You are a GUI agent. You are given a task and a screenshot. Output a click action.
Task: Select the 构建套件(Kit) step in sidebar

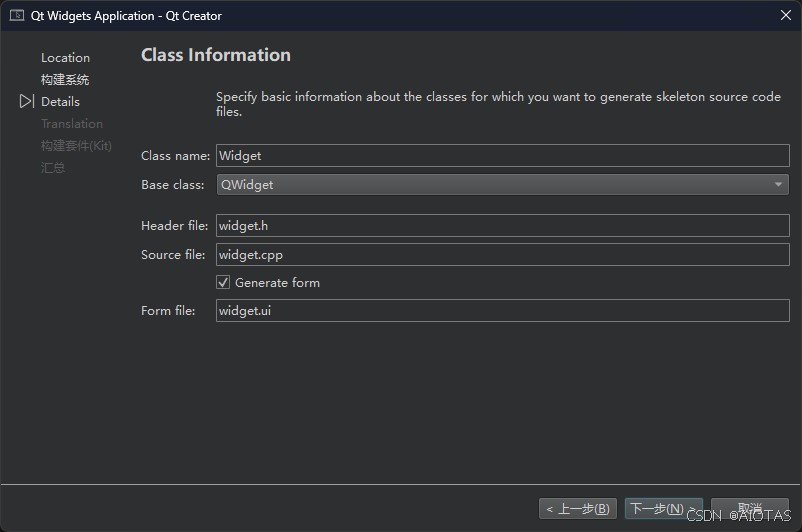click(76, 146)
